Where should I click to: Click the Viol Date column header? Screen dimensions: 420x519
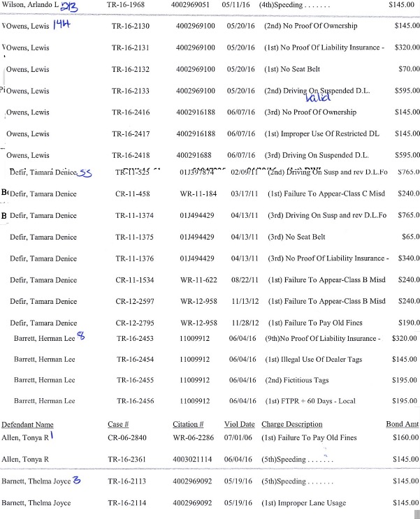click(x=240, y=424)
